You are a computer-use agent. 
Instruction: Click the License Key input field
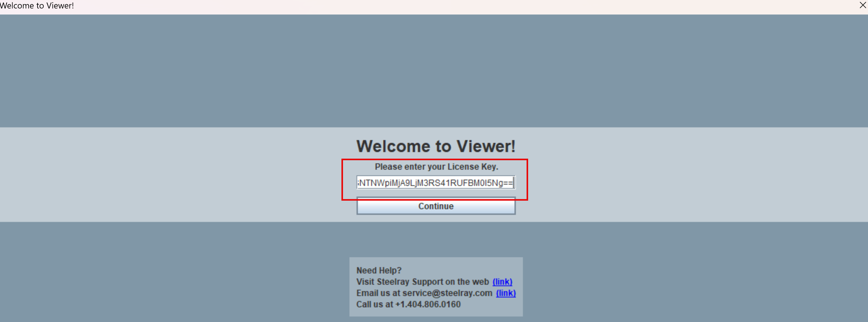click(x=435, y=183)
